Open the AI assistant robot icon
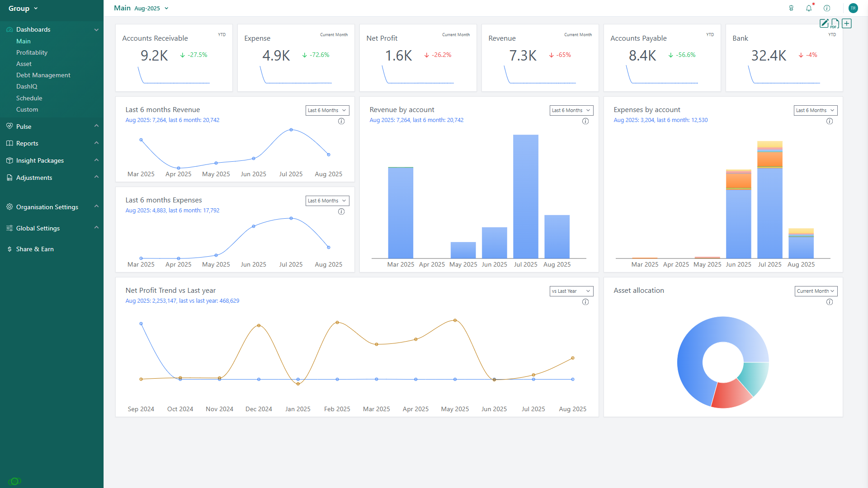 coord(791,8)
